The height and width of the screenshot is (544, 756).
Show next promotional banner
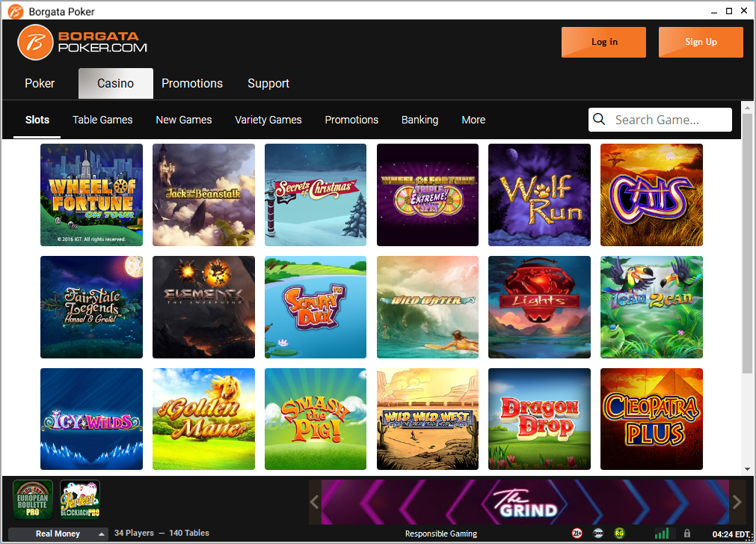pos(737,502)
